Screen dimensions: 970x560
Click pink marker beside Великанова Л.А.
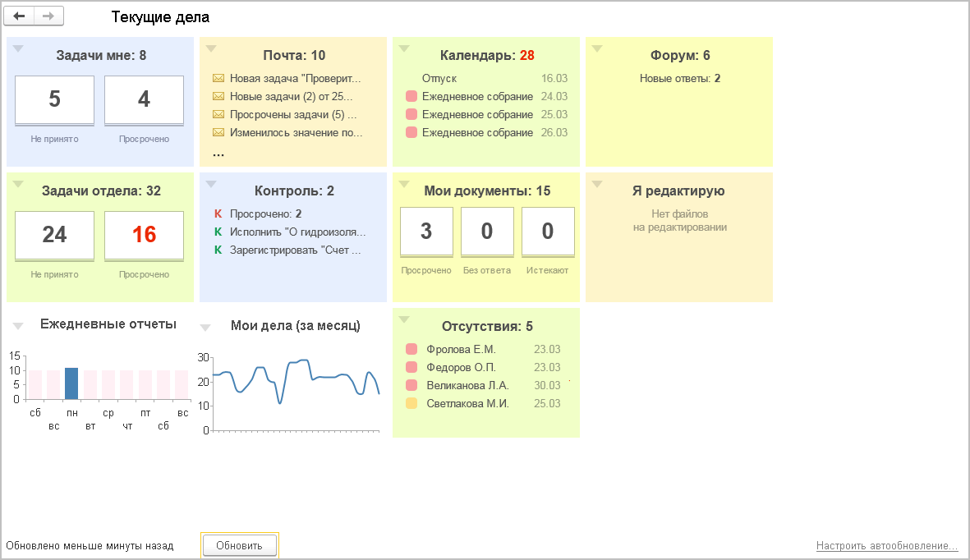click(411, 385)
